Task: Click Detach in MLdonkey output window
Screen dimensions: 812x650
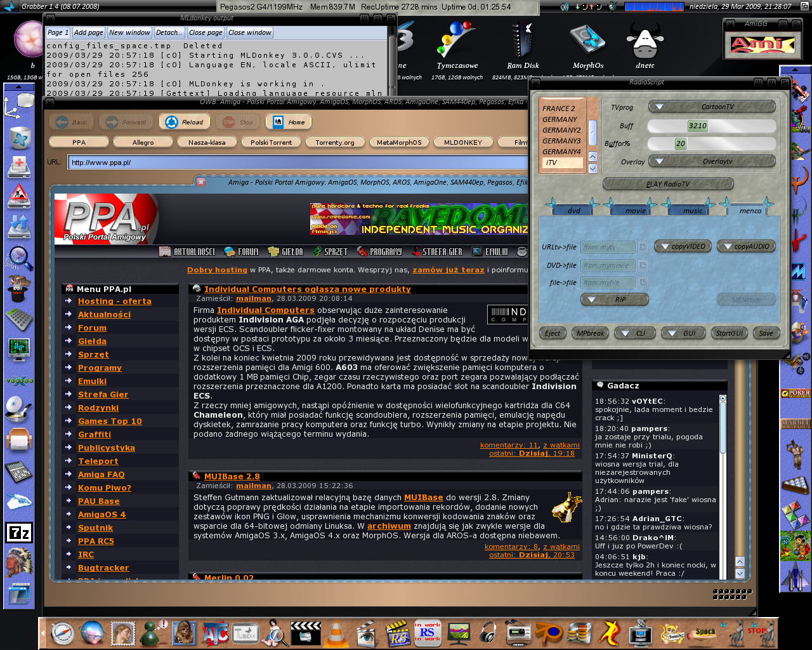Action: 168,32
